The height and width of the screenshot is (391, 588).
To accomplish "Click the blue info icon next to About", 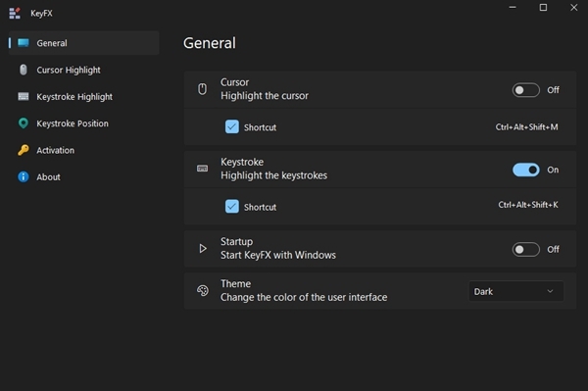I will [24, 177].
